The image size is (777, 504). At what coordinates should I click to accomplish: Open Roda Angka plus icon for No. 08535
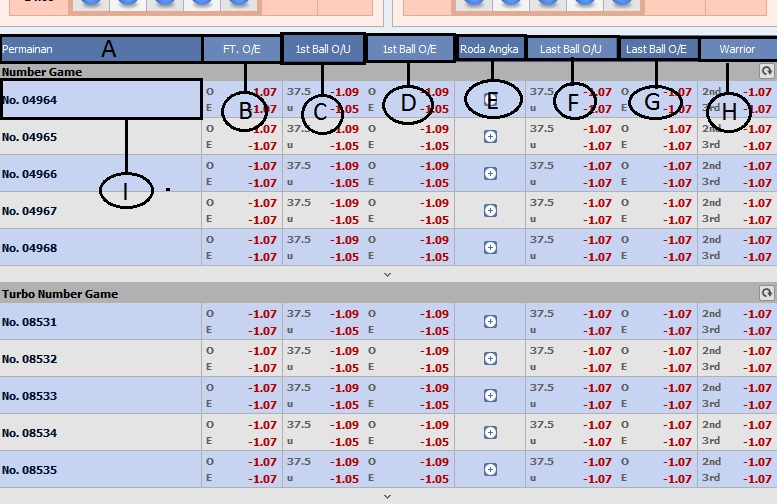click(x=490, y=470)
